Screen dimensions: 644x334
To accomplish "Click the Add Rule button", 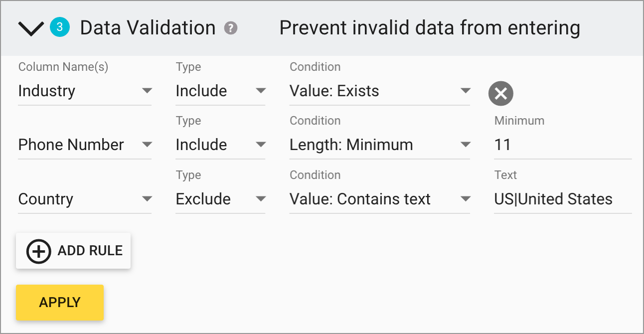I will coord(73,251).
